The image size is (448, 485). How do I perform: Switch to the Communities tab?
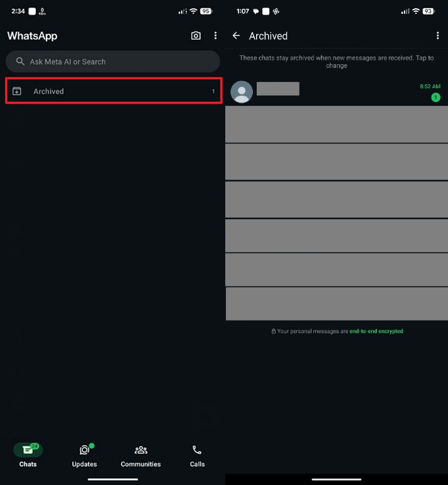[x=140, y=456]
